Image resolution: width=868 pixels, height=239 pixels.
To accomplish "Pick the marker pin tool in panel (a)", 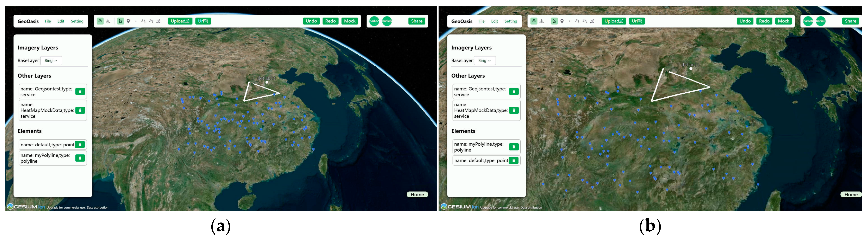I will [x=128, y=21].
